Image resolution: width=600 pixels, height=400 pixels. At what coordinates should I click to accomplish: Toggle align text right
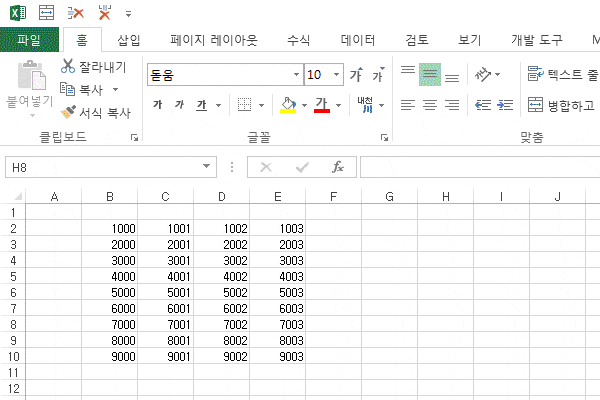452,105
